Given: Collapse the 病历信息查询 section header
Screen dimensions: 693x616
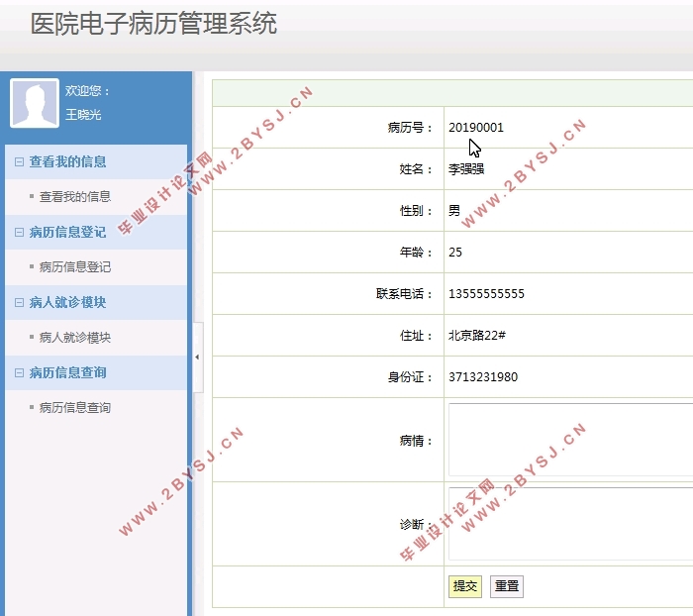Looking at the screenshot, I should pos(96,372).
